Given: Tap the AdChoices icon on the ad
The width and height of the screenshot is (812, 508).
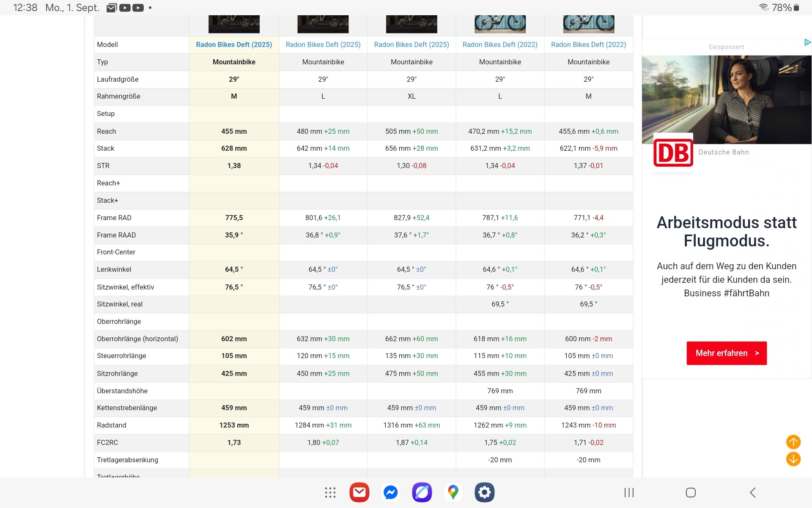Looking at the screenshot, I should coord(807,42).
